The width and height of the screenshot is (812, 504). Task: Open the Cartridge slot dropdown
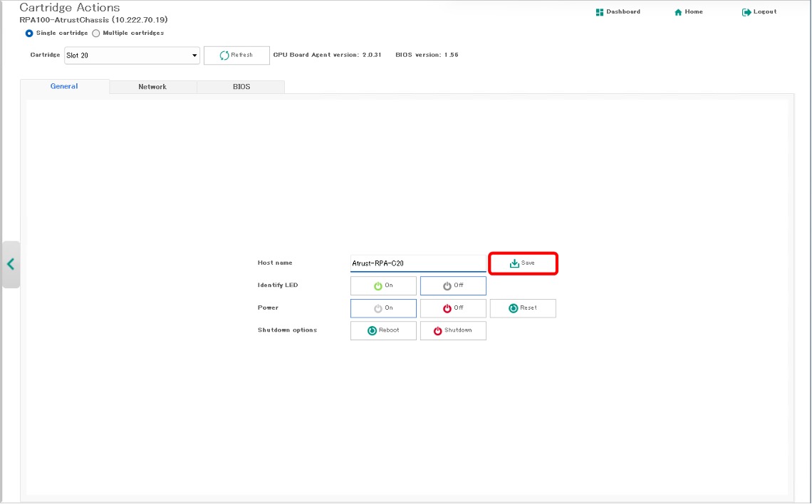coord(132,56)
